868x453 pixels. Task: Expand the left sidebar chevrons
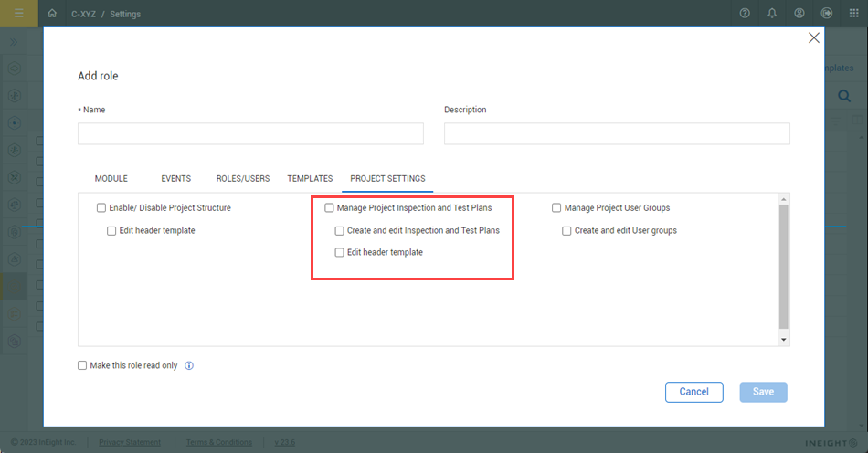click(x=14, y=42)
